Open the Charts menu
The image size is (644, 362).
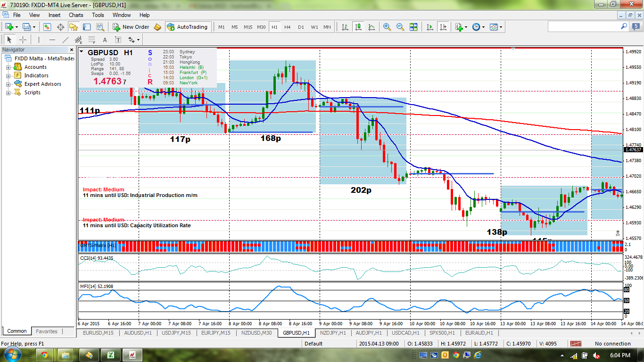tap(76, 15)
